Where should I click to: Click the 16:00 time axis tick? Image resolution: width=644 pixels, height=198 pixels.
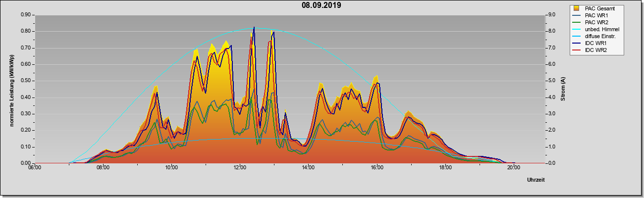tap(376, 168)
